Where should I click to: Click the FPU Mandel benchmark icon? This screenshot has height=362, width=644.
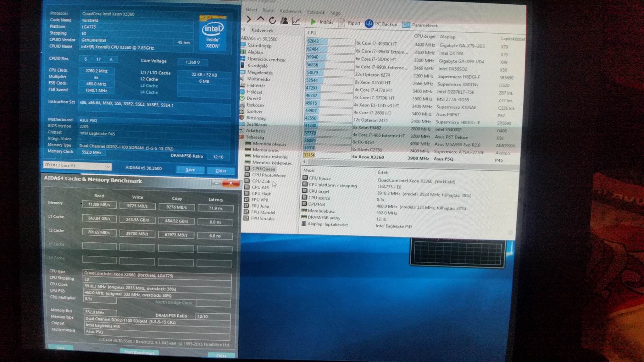[x=247, y=212]
